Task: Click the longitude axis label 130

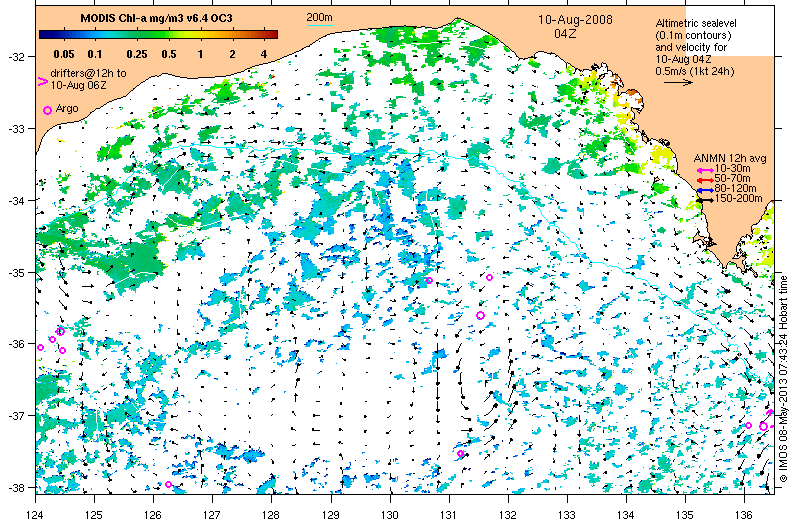Action: 390,514
